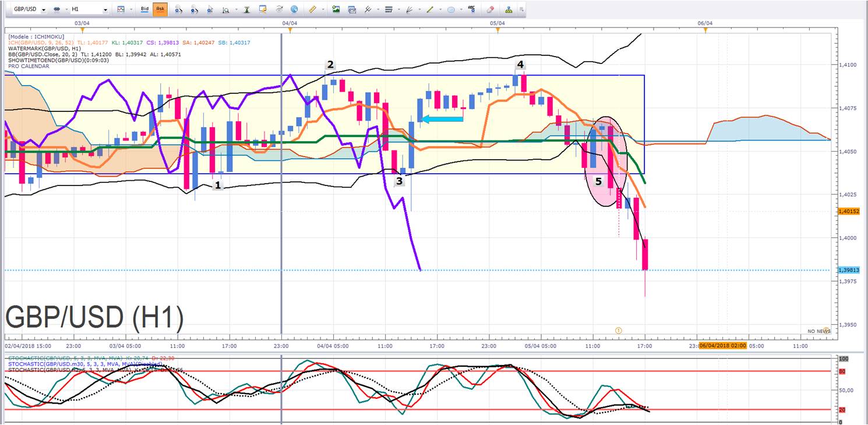Click the chart link chain icon
The image size is (868, 425).
[x=57, y=10]
